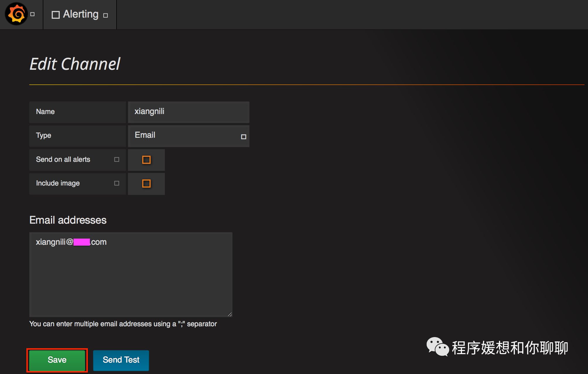Open the Alerting menu title

point(81,14)
